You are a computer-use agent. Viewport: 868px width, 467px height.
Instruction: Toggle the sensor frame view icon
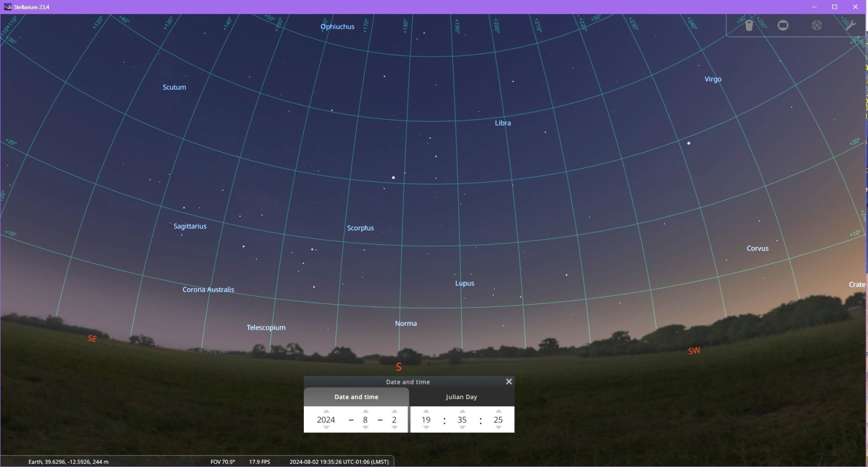783,26
